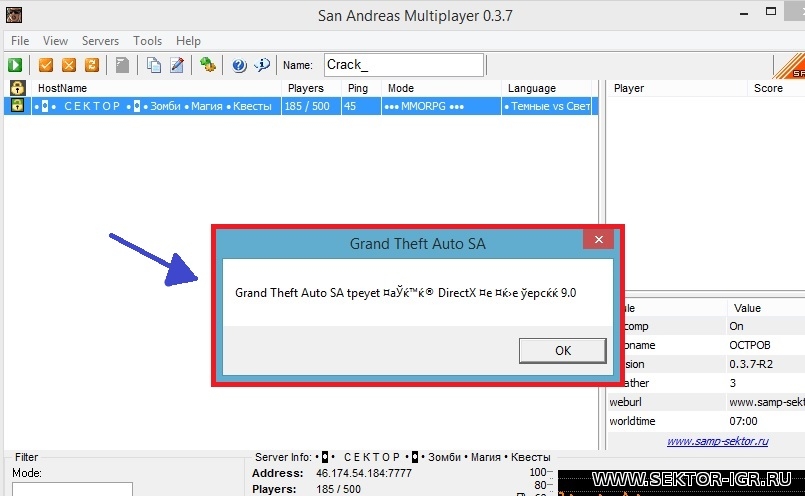Click the MMORPG mode cell

coord(442,106)
